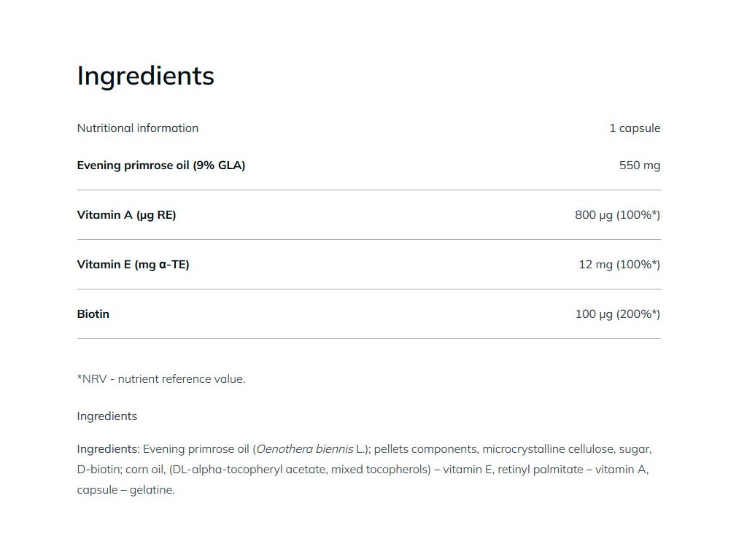Click the Ingredients main heading
Image resolution: width=747 pixels, height=560 pixels.
[145, 76]
